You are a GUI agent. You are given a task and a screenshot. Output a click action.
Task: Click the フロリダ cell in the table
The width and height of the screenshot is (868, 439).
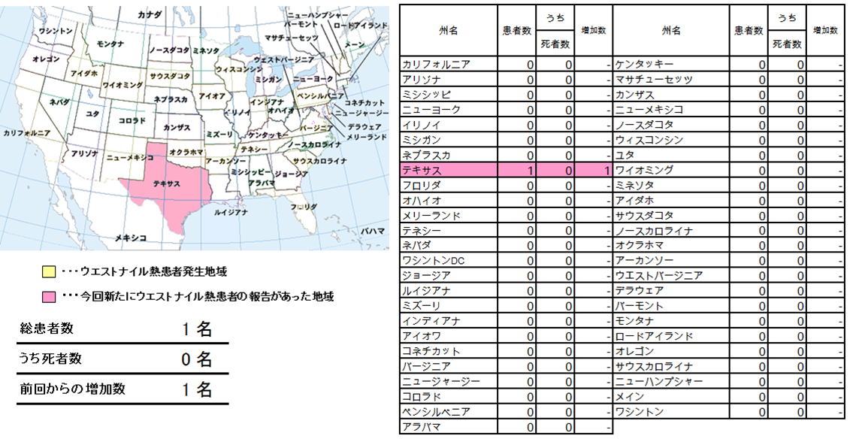coord(449,186)
